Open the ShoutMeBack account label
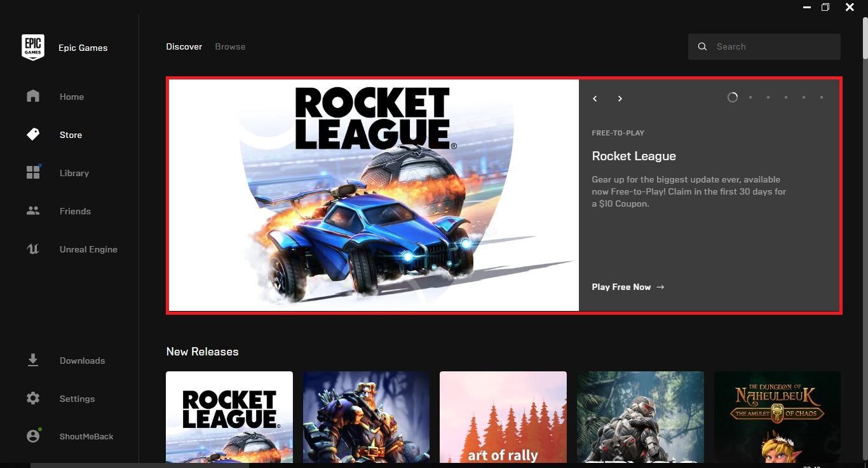This screenshot has width=868, height=468. (x=86, y=436)
